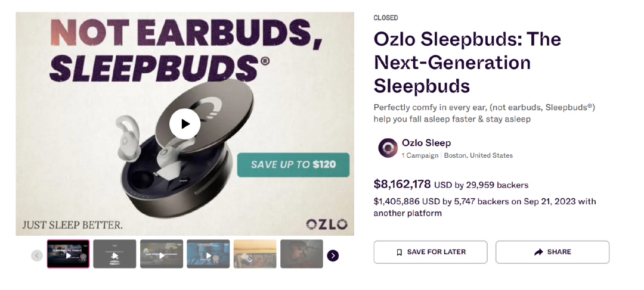This screenshot has height=290, width=644.
Task: Open the Ozlo Sleep campaigner link
Action: (x=426, y=143)
